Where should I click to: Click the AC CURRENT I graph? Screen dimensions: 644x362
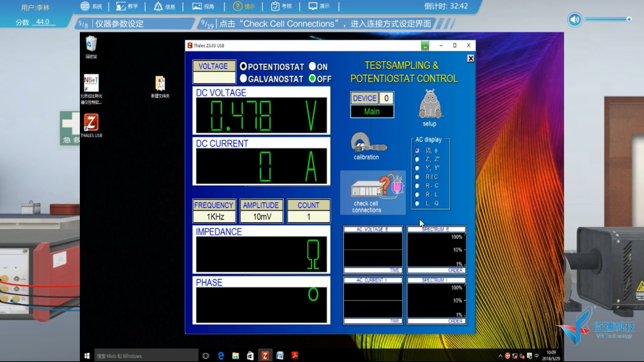click(x=373, y=301)
